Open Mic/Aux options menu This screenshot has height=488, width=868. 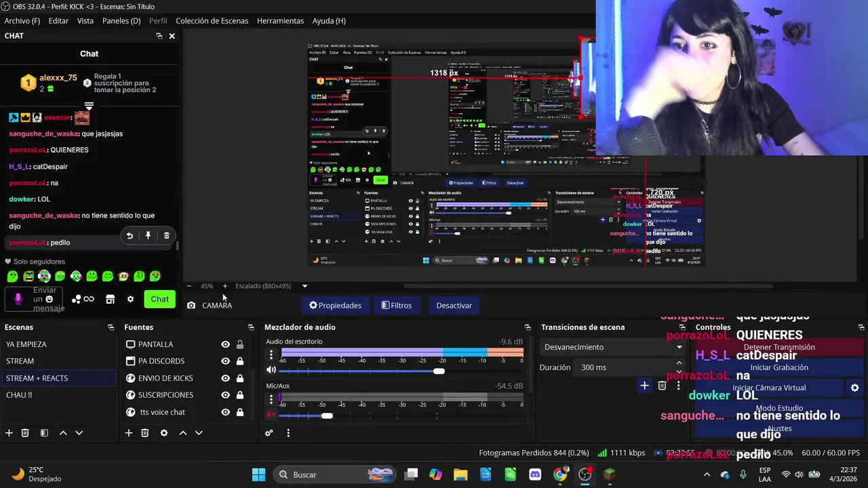271,399
